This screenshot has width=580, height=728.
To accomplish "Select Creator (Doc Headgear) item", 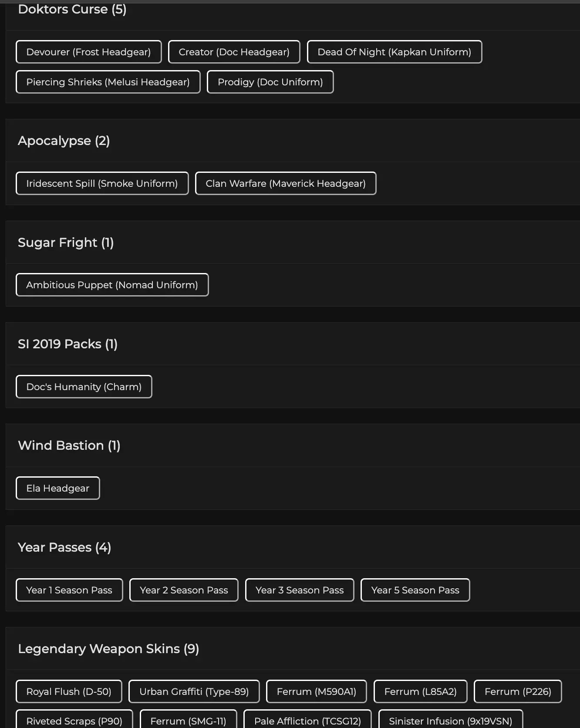I will click(x=234, y=52).
